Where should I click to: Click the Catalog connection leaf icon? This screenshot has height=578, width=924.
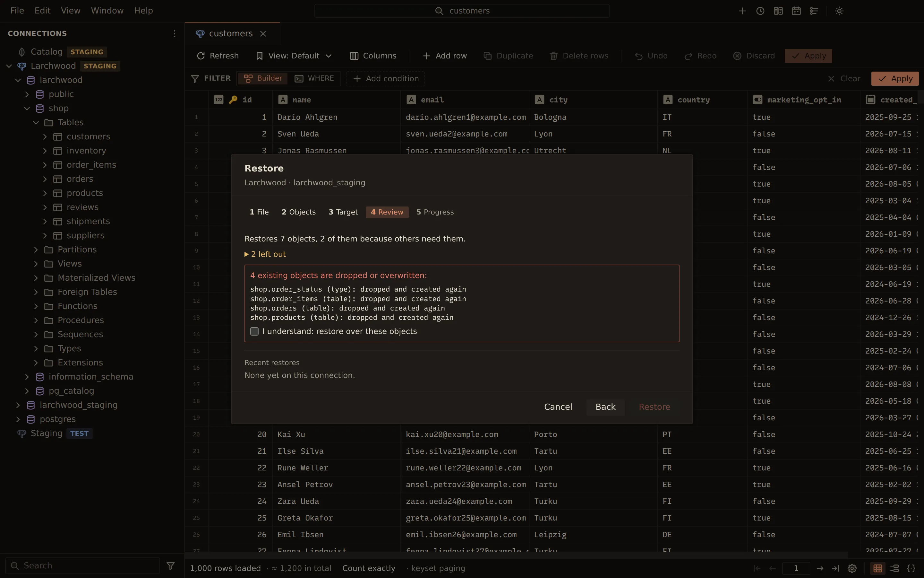22,52
